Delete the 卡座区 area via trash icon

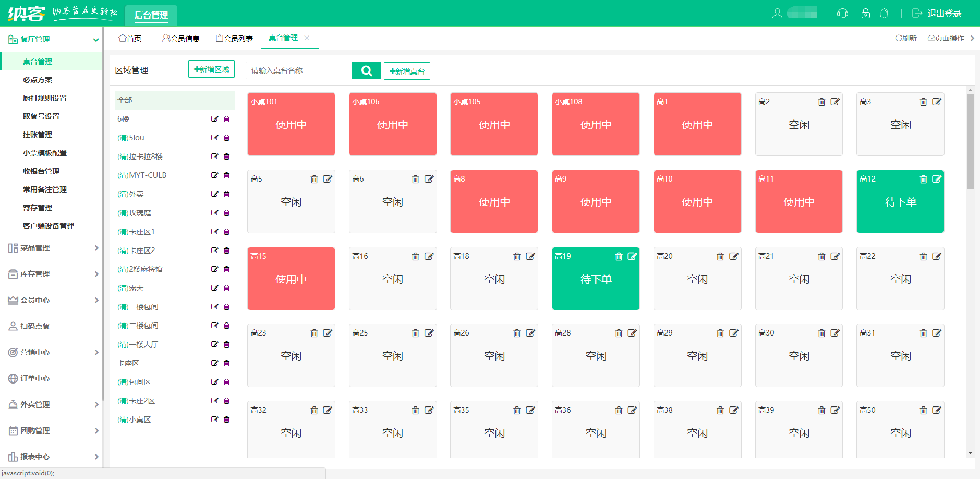tap(226, 363)
